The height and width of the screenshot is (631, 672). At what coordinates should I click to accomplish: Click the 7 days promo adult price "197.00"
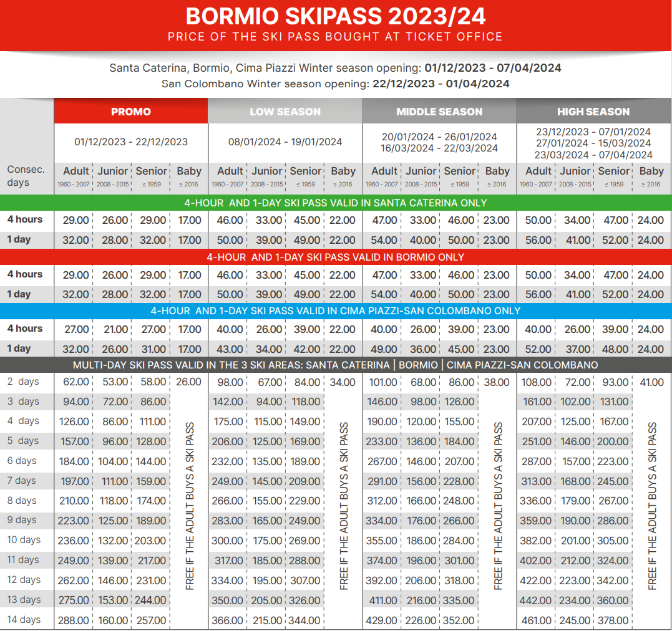point(75,481)
